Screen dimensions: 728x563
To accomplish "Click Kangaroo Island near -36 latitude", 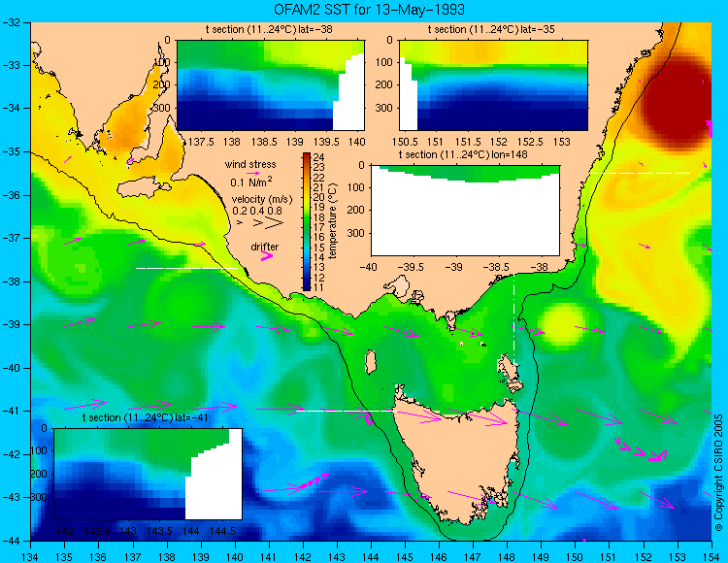I will click(143, 187).
